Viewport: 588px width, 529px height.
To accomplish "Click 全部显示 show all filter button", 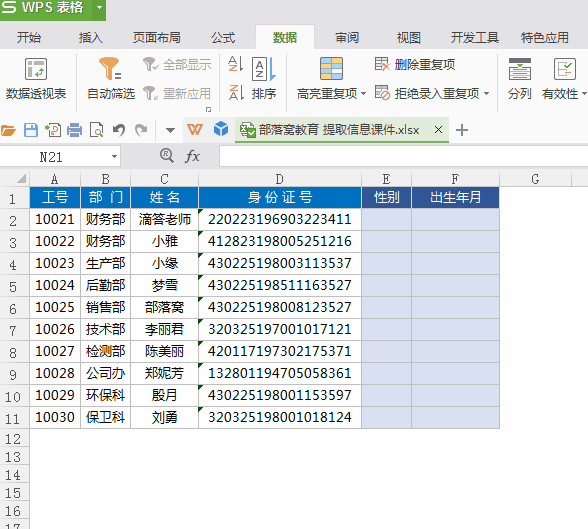I will (177, 64).
